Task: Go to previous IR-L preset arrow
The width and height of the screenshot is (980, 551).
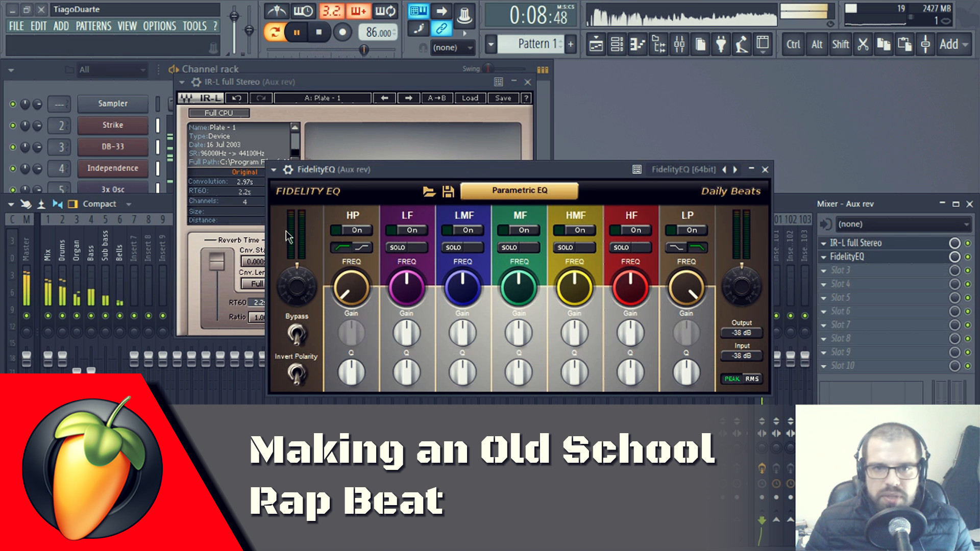Action: [x=384, y=98]
